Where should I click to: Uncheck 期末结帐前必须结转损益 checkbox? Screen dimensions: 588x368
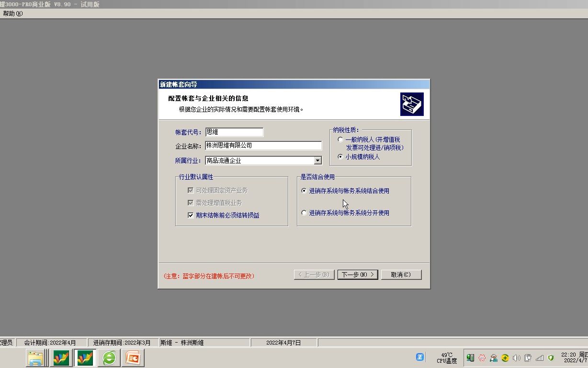pos(191,215)
